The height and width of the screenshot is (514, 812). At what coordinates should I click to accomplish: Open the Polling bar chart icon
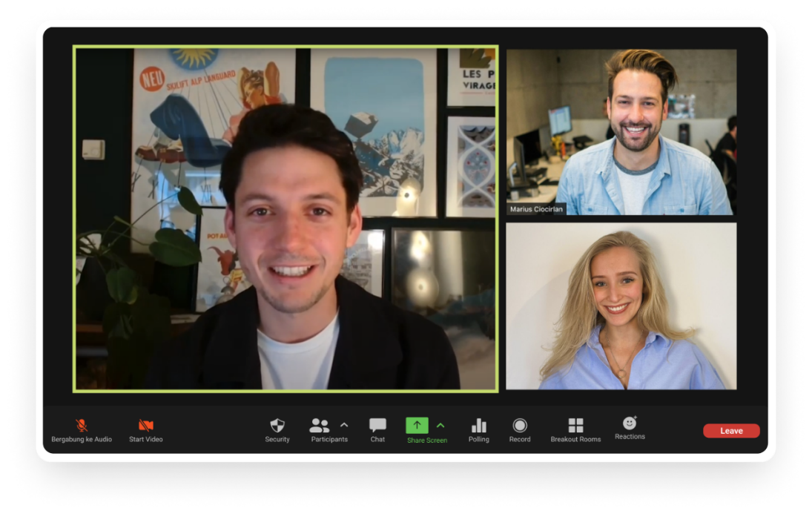479,425
